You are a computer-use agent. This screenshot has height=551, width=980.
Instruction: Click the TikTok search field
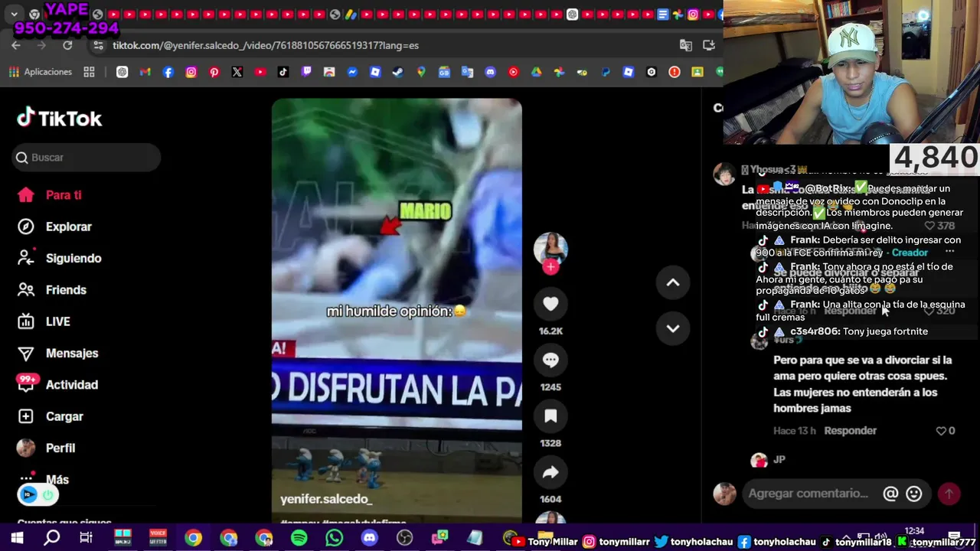click(87, 157)
